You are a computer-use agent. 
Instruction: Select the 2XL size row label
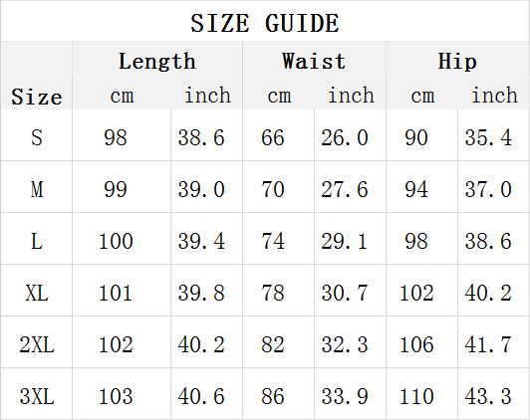point(37,344)
